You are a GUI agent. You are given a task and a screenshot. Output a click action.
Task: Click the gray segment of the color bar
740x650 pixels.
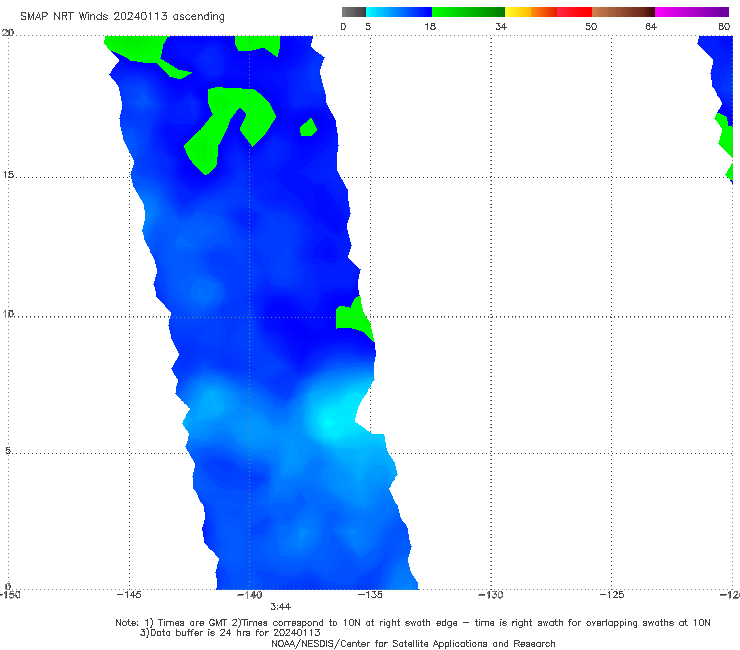[x=353, y=12]
